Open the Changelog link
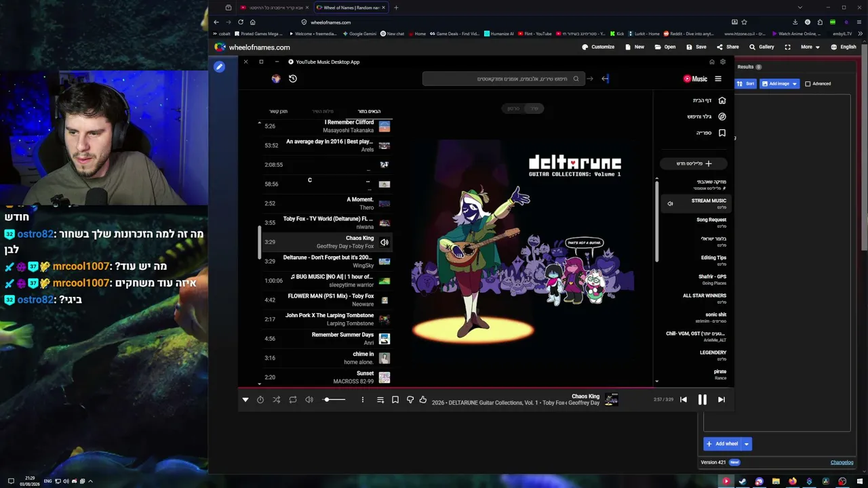Image resolution: width=868 pixels, height=488 pixels. coord(842,462)
